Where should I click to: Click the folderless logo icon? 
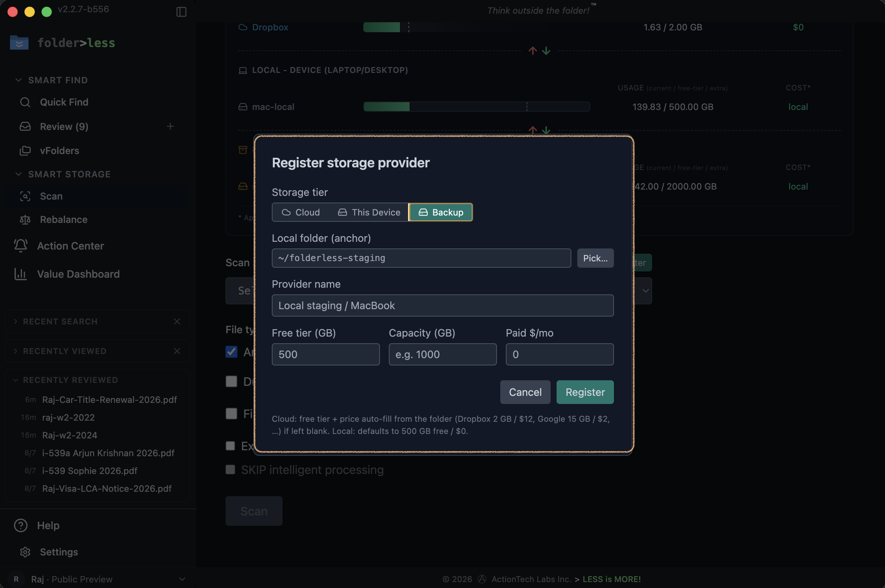[x=19, y=43]
